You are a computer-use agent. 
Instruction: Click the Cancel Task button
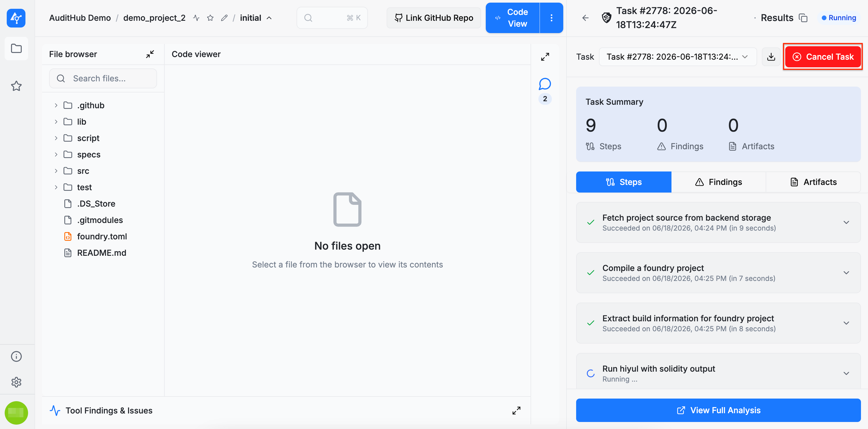[823, 57]
